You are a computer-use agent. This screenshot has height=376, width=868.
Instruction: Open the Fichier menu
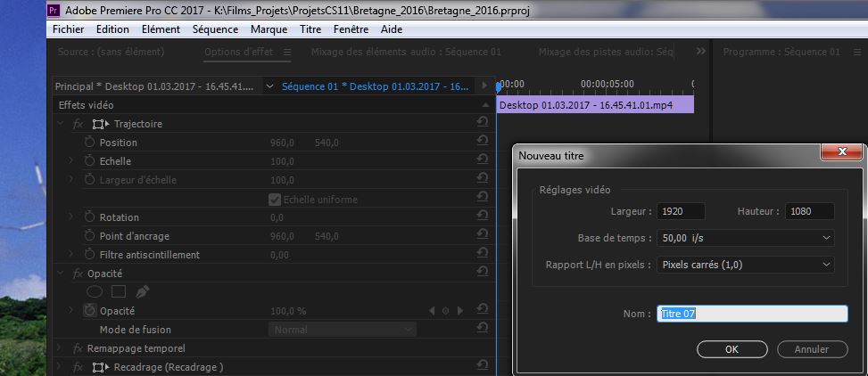coord(68,29)
